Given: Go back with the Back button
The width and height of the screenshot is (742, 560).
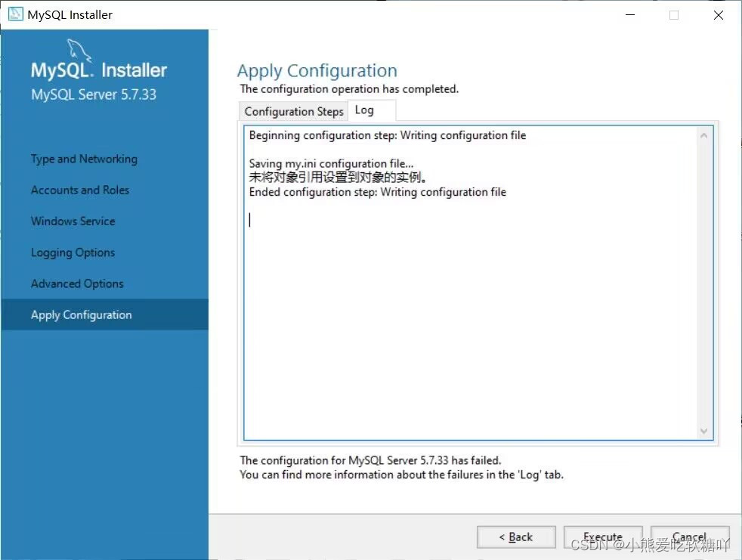Looking at the screenshot, I should pos(516,537).
